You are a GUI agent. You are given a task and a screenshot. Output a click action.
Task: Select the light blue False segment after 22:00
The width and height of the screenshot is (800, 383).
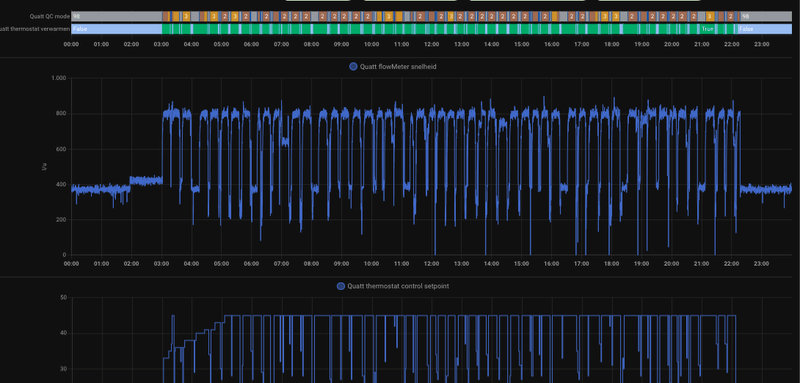(765, 29)
